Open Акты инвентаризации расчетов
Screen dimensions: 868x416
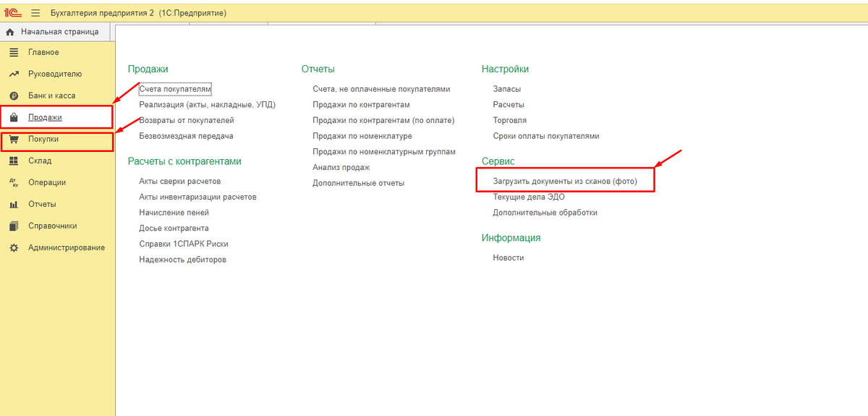tap(197, 197)
